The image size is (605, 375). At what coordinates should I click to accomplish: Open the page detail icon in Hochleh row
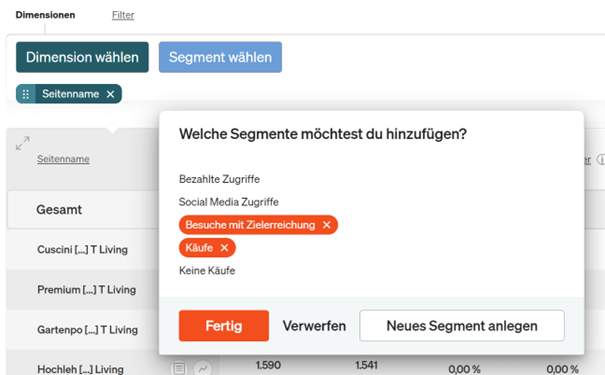click(179, 368)
